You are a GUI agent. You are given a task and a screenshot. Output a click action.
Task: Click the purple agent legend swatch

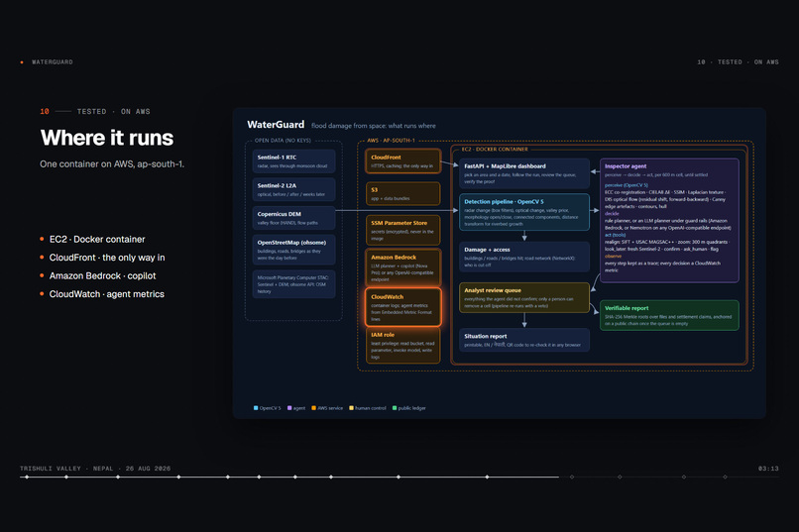coord(289,408)
